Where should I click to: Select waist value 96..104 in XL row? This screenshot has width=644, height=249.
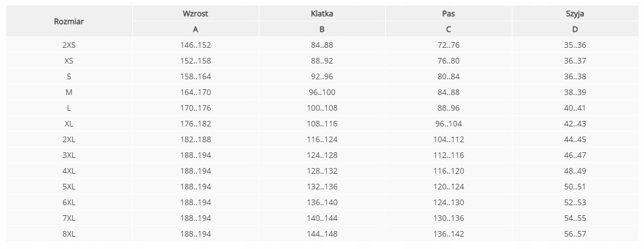(x=448, y=124)
